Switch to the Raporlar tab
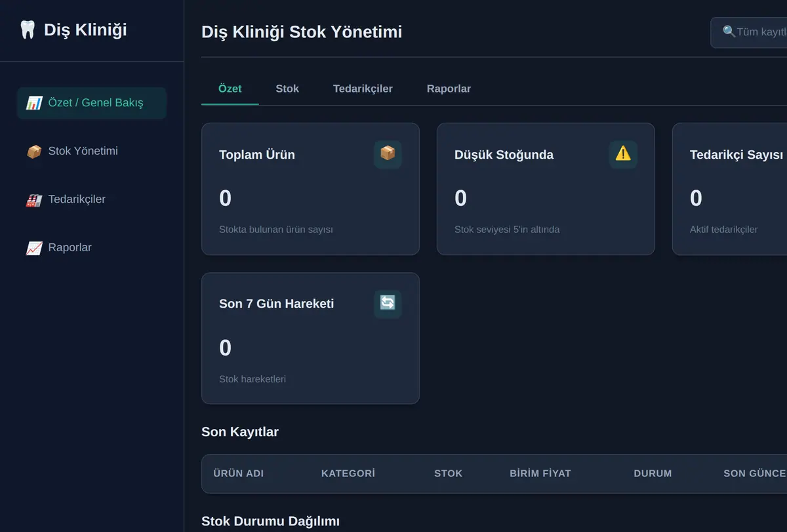Image resolution: width=787 pixels, height=532 pixels. click(449, 89)
